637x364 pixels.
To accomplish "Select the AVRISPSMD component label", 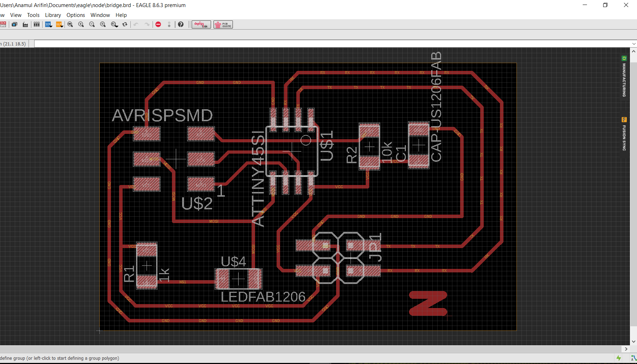I will tap(162, 116).
